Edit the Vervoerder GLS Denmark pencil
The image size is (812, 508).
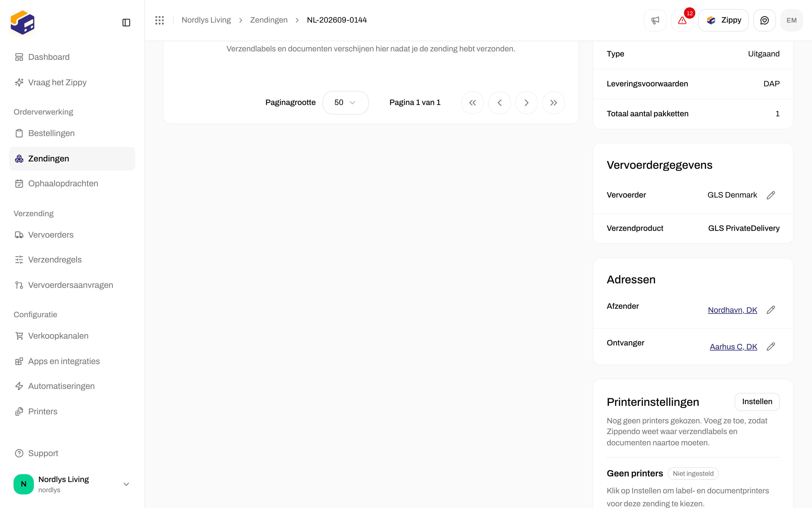tap(771, 195)
